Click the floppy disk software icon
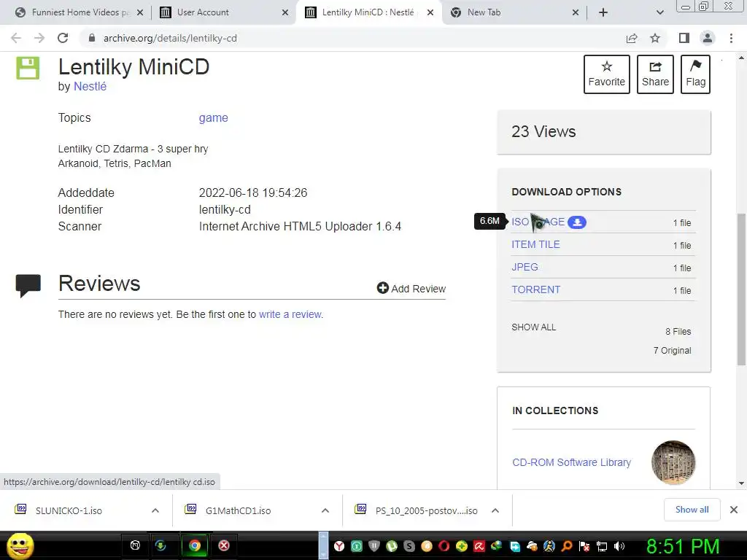This screenshot has height=560, width=747. coord(28,68)
